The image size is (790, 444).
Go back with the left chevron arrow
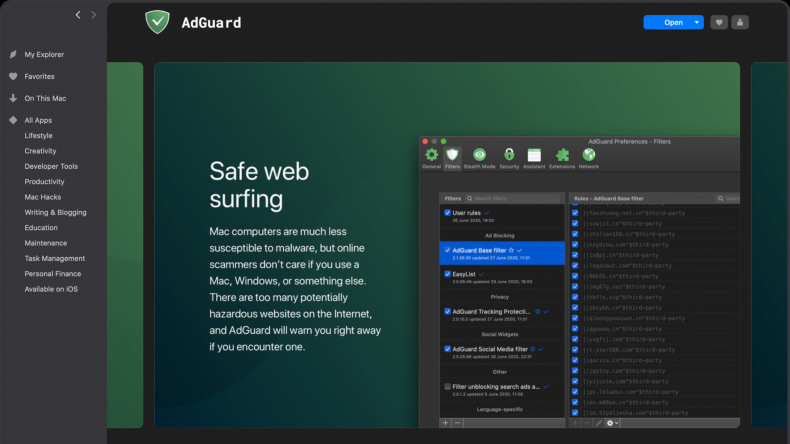coord(78,15)
